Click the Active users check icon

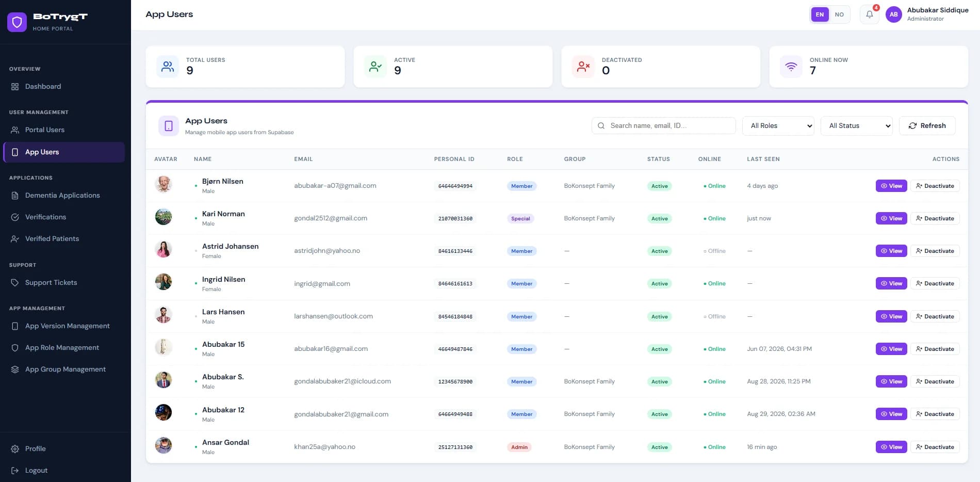point(375,67)
